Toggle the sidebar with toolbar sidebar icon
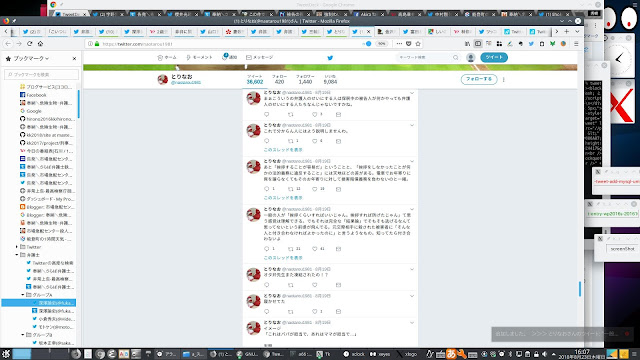 [478, 44]
